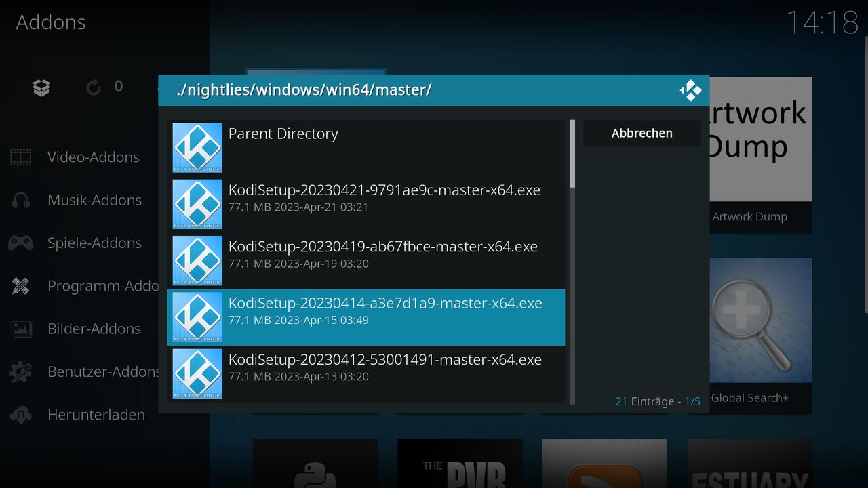Open Benutzer-Addons category
Viewport: 868px width, 488px height.
tap(103, 371)
